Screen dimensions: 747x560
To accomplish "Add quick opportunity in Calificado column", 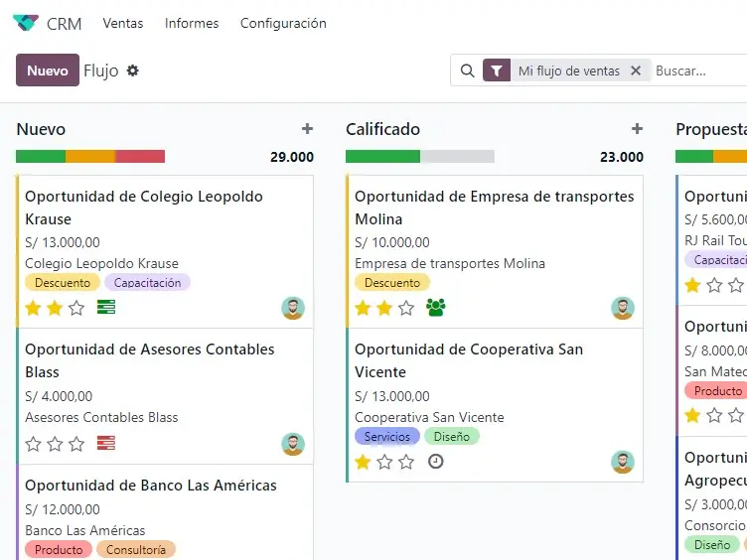I will tap(637, 129).
